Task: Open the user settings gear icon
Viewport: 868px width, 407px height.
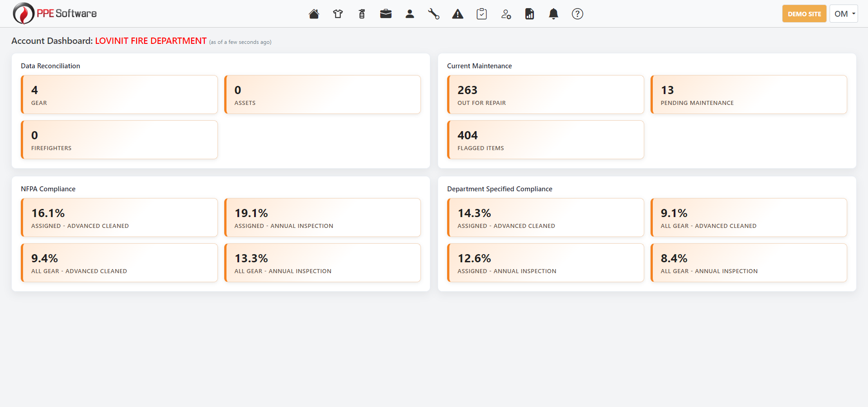Action: pos(506,14)
